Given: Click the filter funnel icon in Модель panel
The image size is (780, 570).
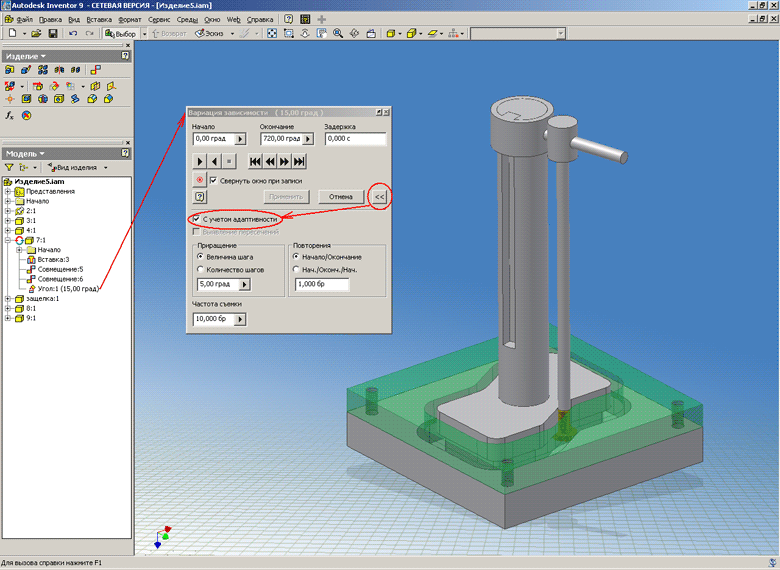Looking at the screenshot, I should point(9,168).
